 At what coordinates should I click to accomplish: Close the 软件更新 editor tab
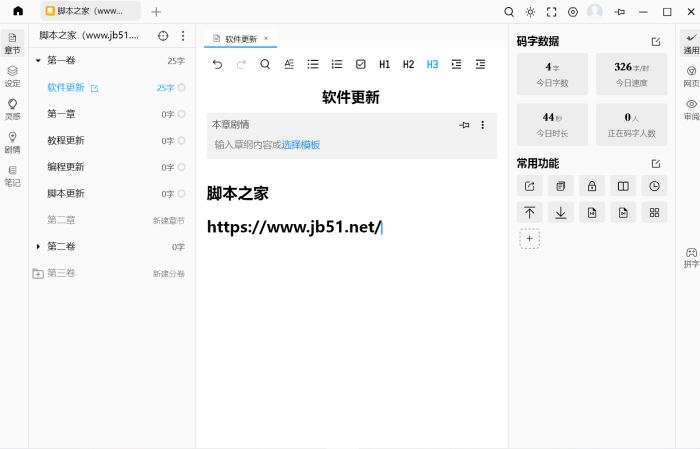tap(266, 38)
